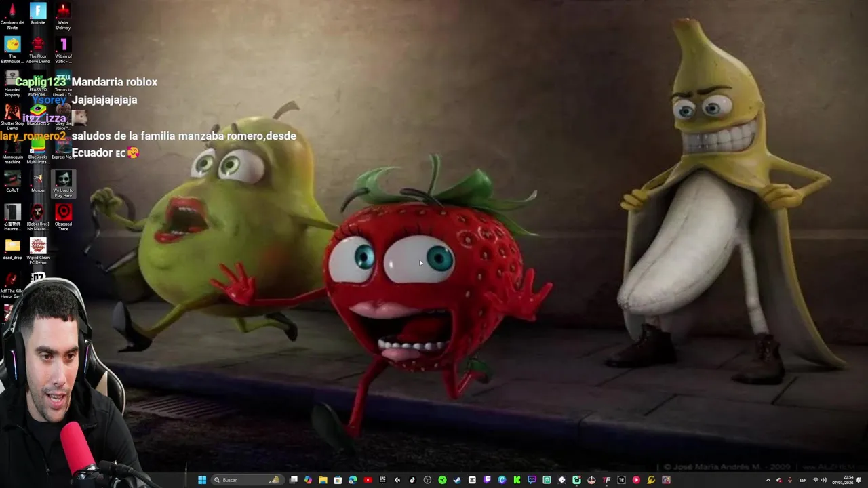The height and width of the screenshot is (488, 868).
Task: Open Epic Games Launcher from taskbar
Action: click(382, 480)
